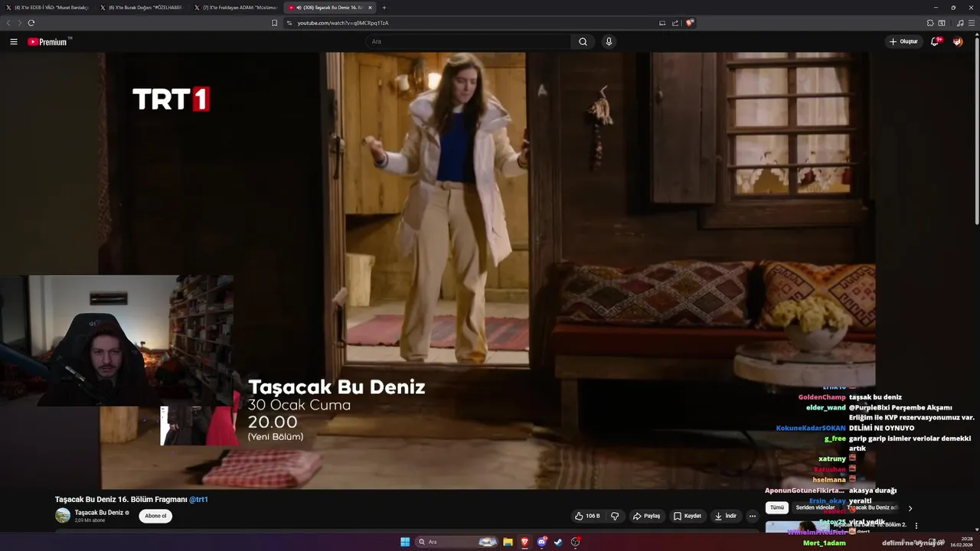Screen dimensions: 980x551
Task: Open Discord from the taskbar
Action: pyautogui.click(x=542, y=542)
